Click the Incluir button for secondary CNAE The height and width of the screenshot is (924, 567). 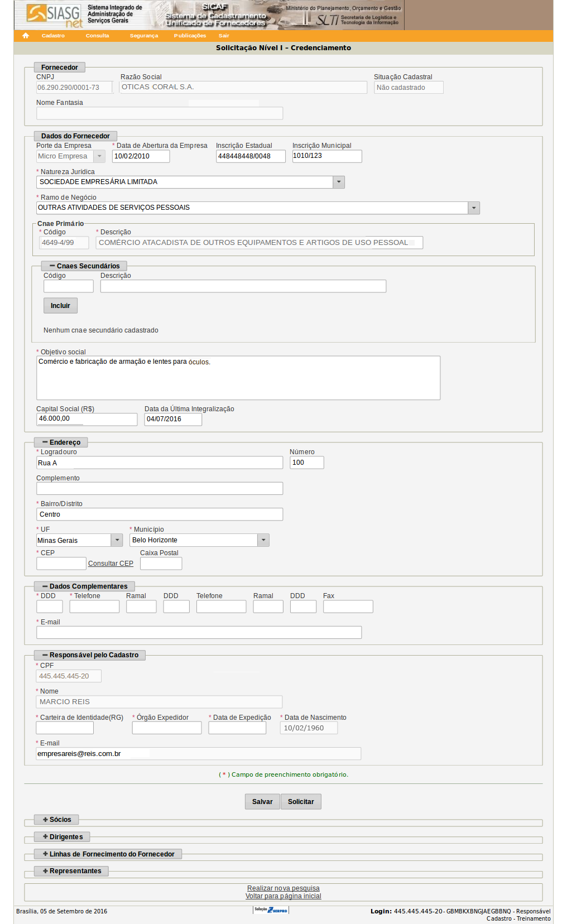[x=60, y=306]
